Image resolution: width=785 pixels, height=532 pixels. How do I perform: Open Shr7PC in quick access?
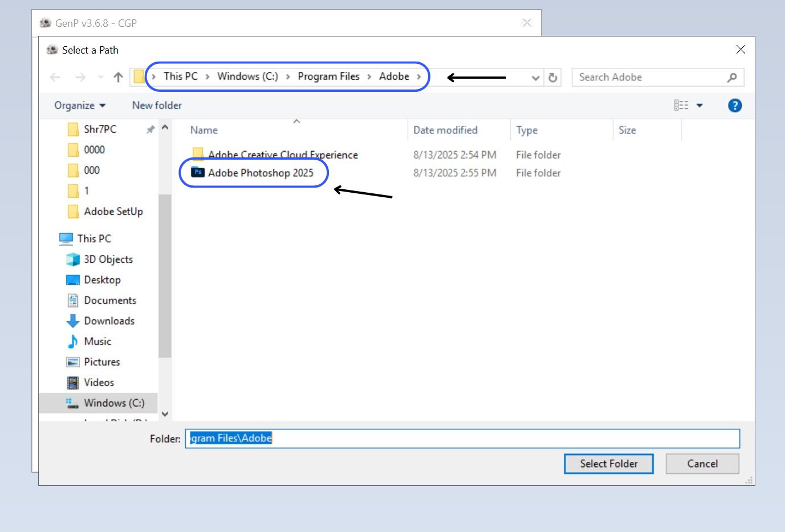[100, 129]
